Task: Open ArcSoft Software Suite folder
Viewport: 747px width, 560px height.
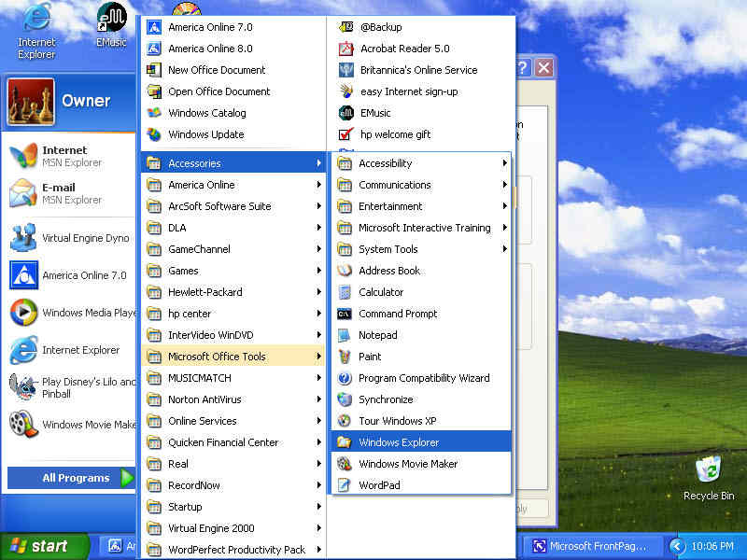Action: [x=233, y=206]
